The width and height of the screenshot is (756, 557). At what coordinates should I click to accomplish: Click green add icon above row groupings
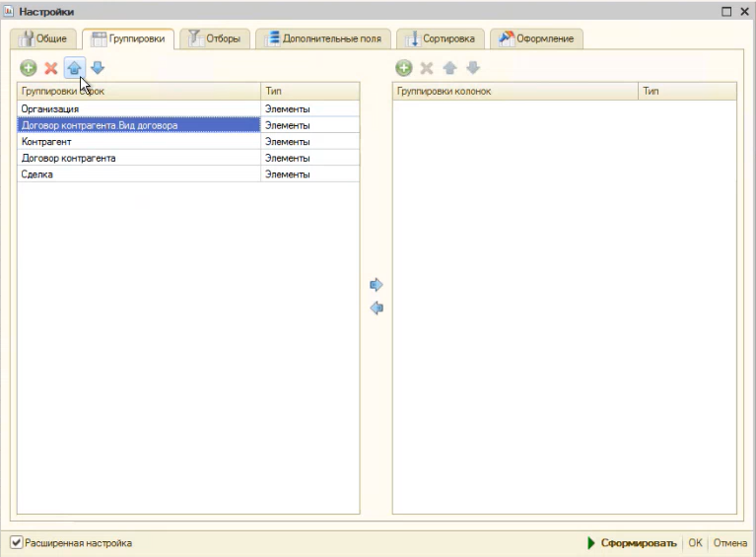[x=29, y=68]
